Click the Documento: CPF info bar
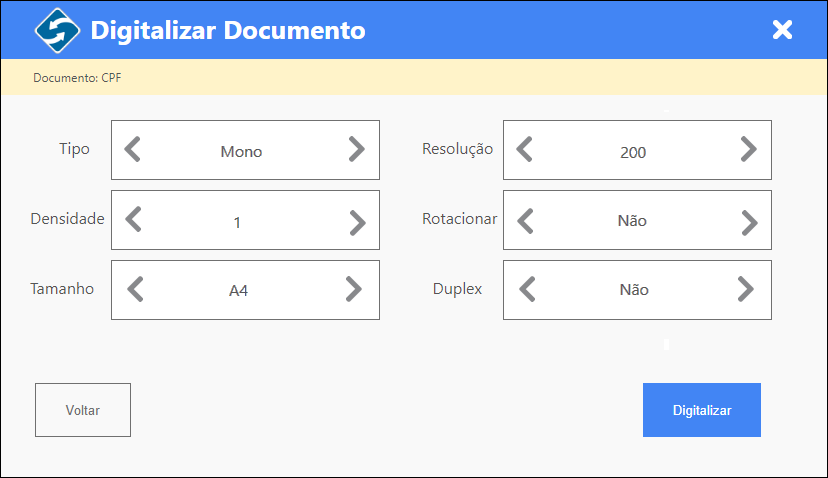 tap(414, 77)
